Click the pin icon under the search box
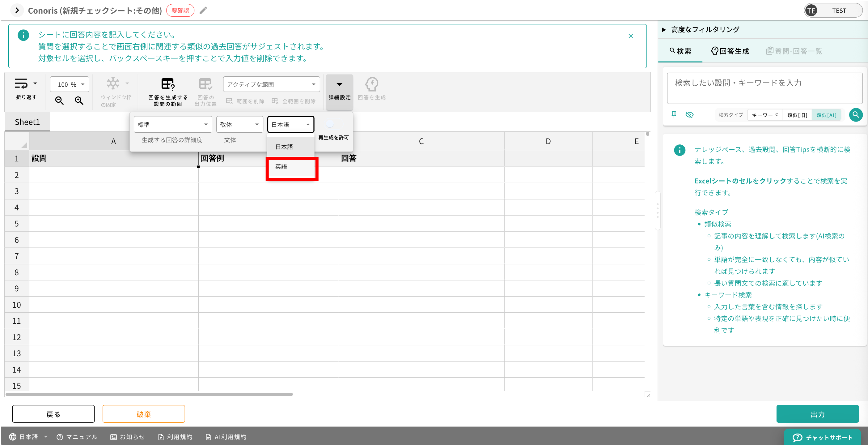Image resolution: width=868 pixels, height=445 pixels. (674, 115)
